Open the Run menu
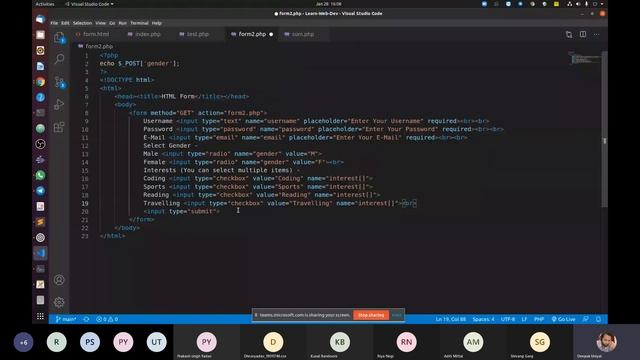 coord(122,23)
